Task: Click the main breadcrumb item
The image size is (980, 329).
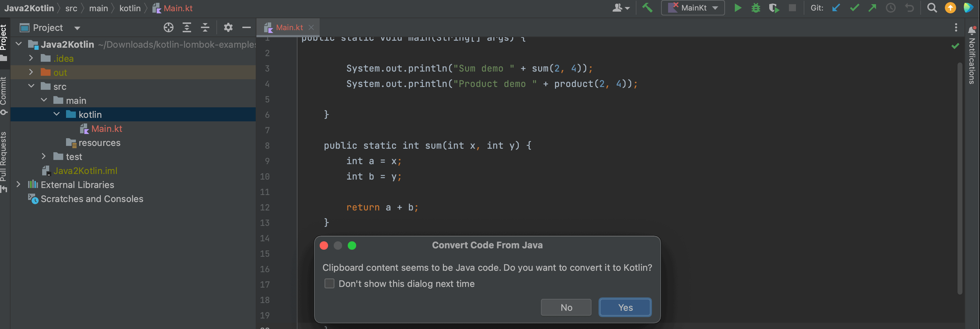Action: pyautogui.click(x=99, y=8)
